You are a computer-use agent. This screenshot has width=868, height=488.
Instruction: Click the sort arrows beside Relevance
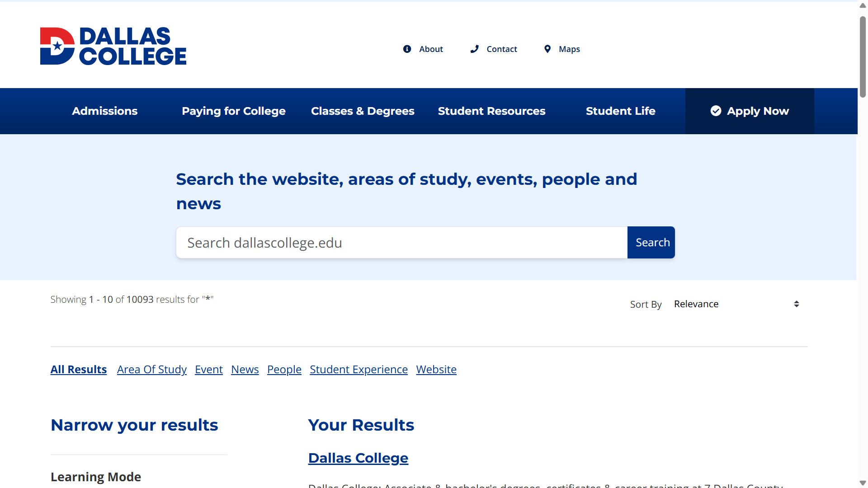(x=796, y=304)
